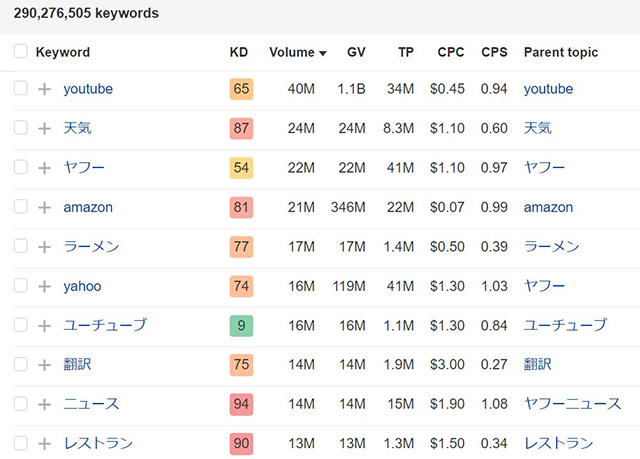Open the 翻訳 keyword link
Viewport: 640px width, 459px height.
(77, 364)
